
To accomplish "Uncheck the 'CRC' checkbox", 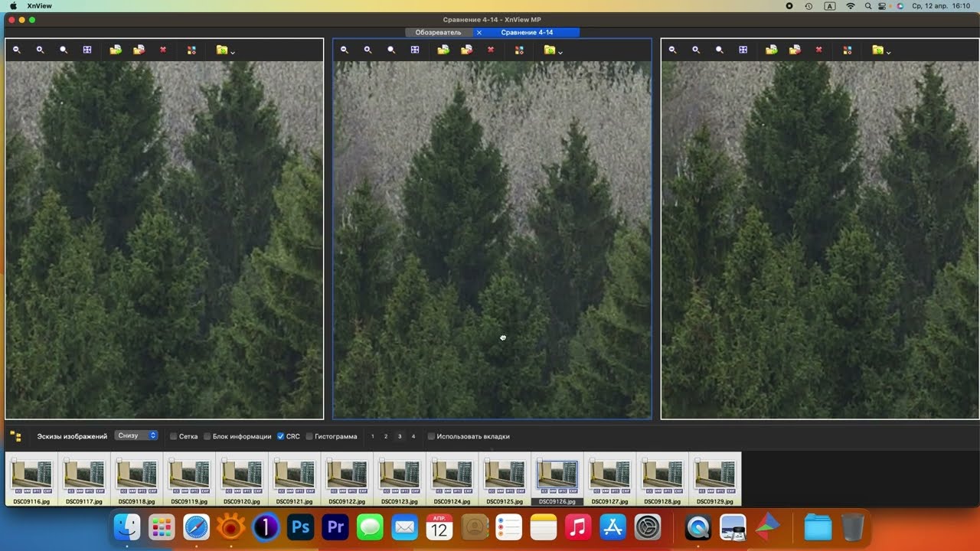I will click(281, 436).
